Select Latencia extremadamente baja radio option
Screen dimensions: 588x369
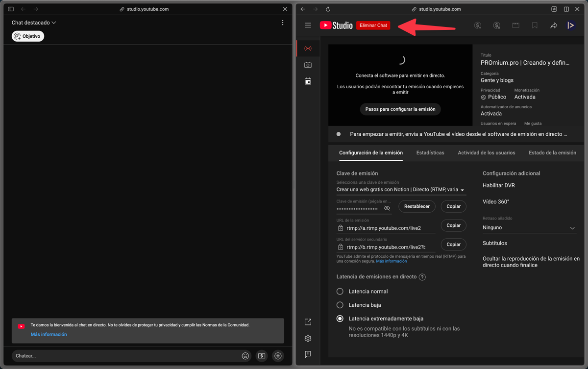(x=340, y=319)
